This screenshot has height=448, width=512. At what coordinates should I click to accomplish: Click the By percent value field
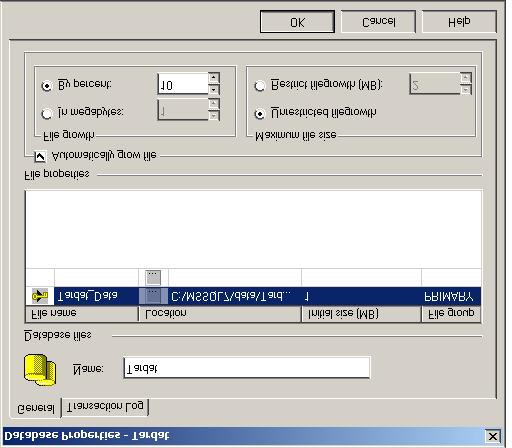(183, 83)
